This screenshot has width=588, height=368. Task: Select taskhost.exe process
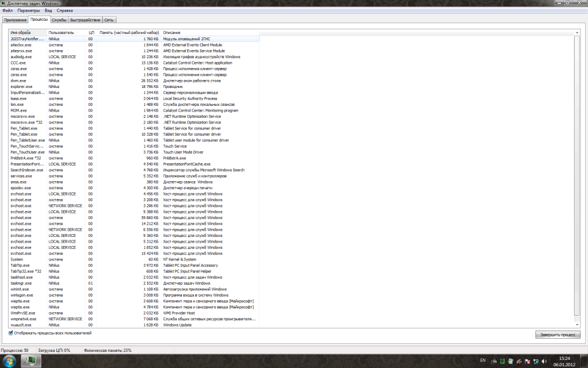point(134,277)
